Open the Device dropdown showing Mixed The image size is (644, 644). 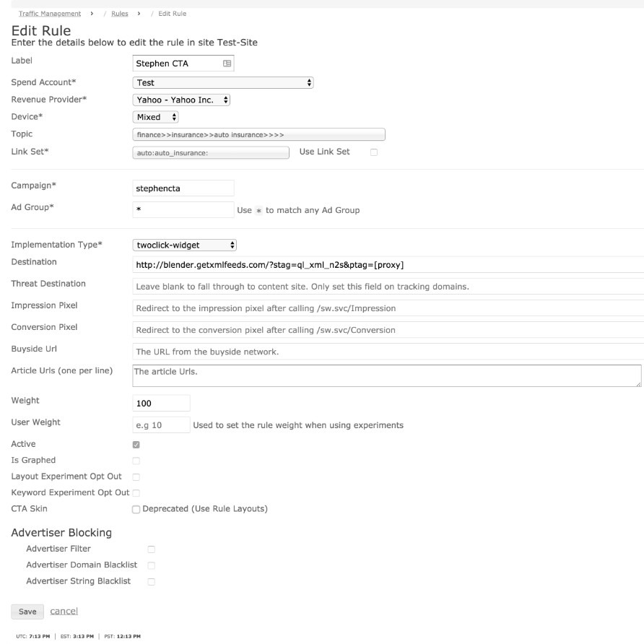point(156,117)
